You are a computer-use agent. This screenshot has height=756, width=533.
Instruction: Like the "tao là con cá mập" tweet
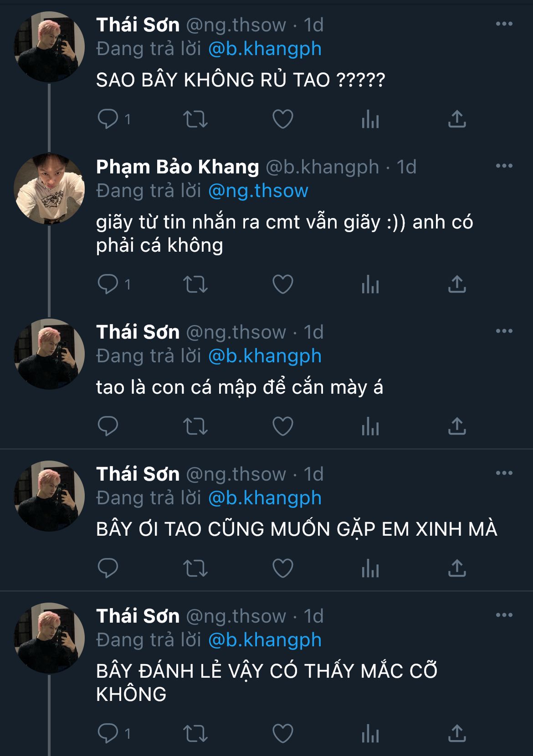(282, 426)
